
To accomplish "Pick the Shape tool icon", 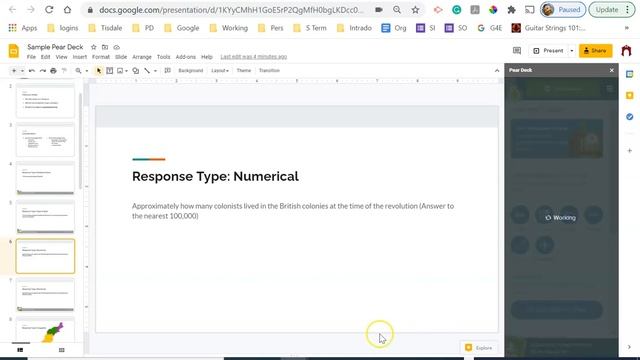I will (x=136, y=71).
